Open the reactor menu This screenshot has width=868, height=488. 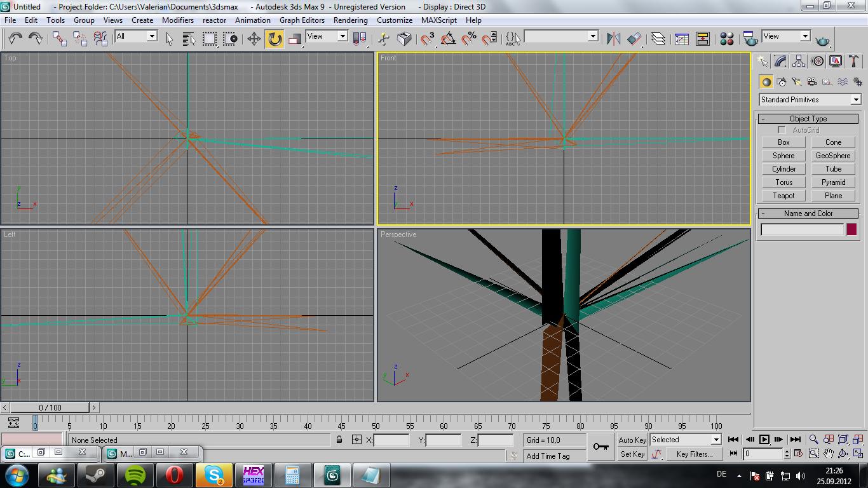tap(214, 20)
